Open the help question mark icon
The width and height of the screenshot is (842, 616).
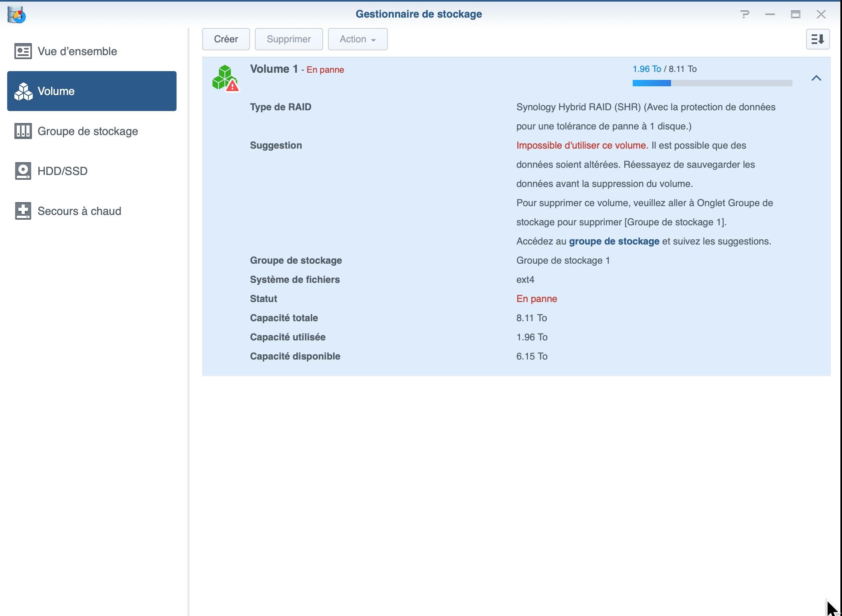[x=745, y=15]
